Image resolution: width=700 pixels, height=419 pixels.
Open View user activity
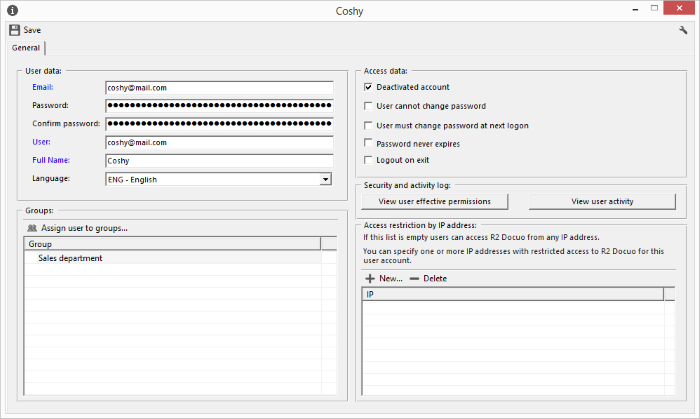(602, 201)
